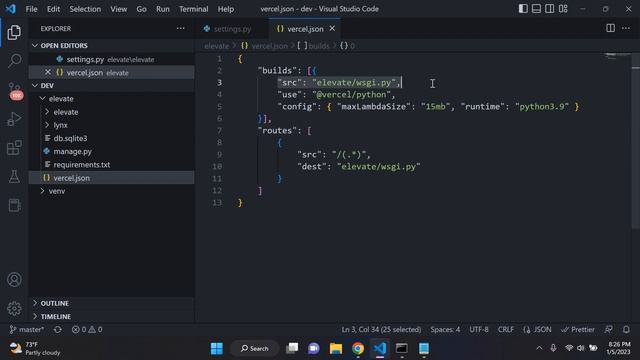
Task: Click the Prettier status bar item
Action: [578, 329]
